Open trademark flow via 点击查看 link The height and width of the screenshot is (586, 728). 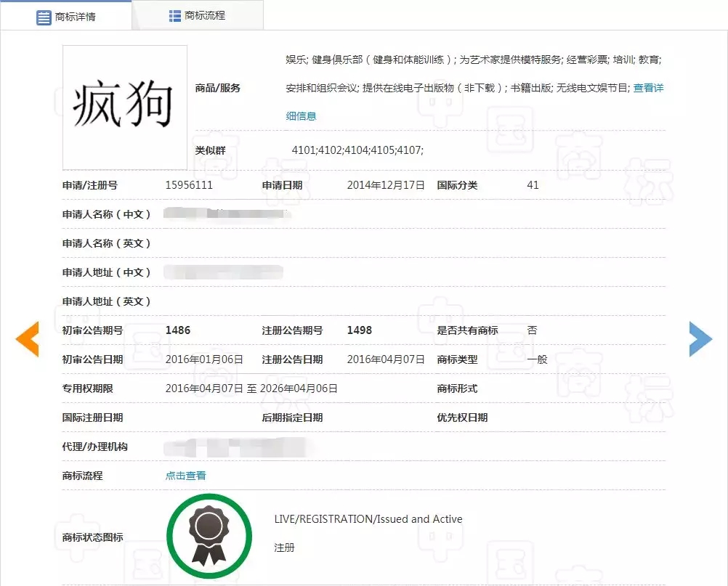[x=185, y=476]
